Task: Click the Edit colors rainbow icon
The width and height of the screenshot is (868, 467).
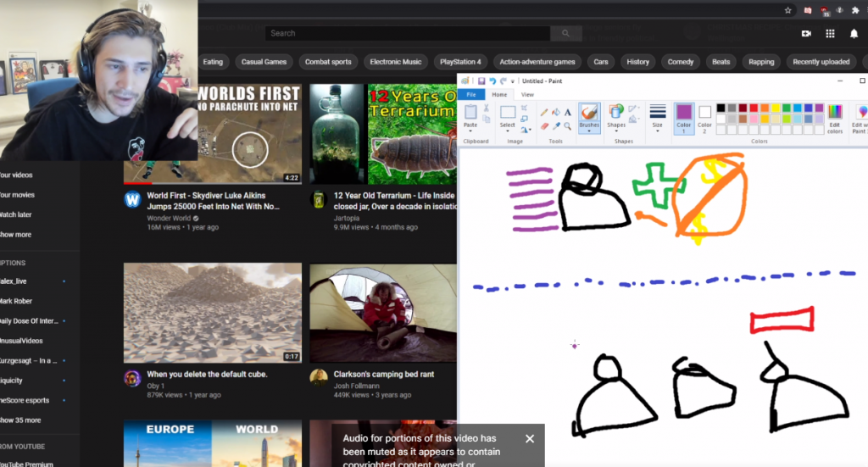Action: (835, 111)
